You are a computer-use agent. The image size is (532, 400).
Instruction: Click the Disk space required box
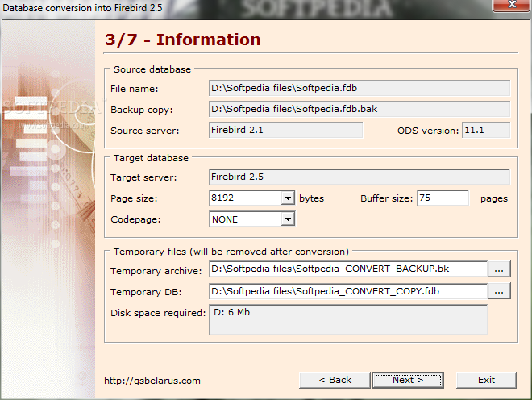[x=348, y=319]
